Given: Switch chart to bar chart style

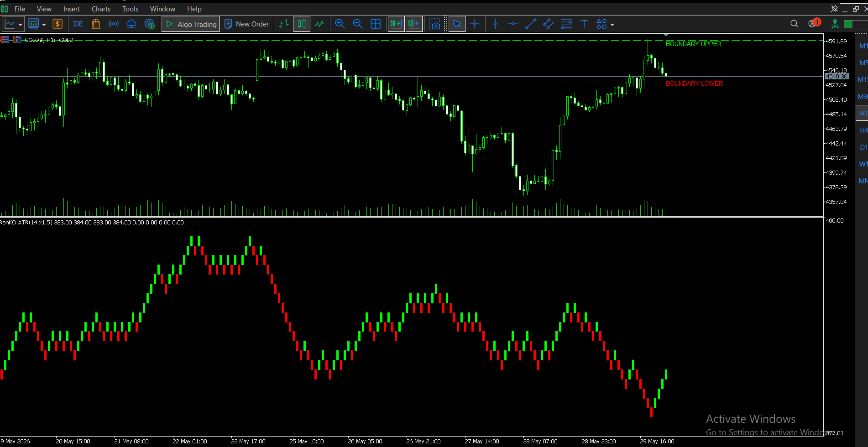Looking at the screenshot, I should click(x=284, y=24).
